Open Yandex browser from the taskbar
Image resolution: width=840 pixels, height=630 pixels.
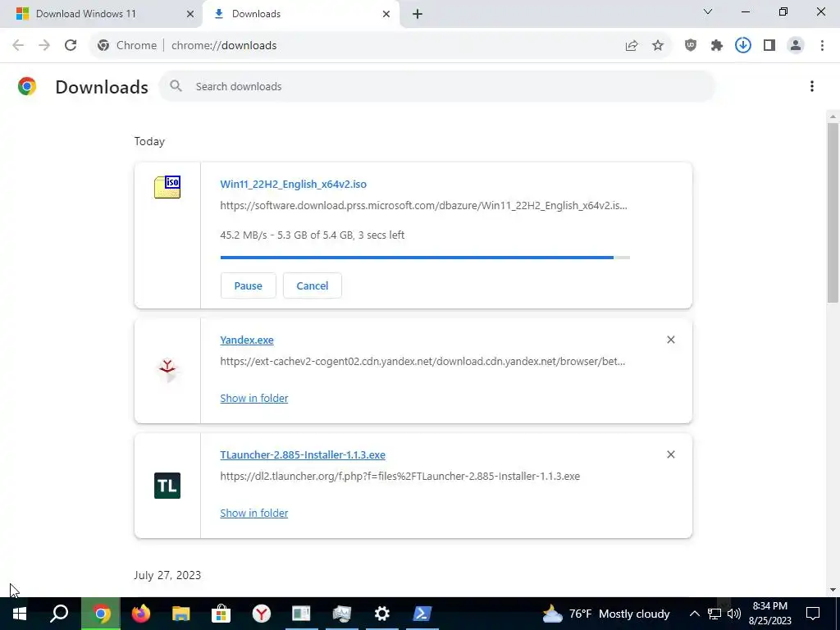[x=261, y=614]
